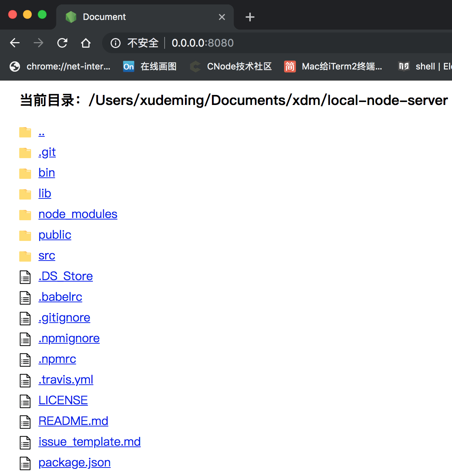Click the folder icon beside public

coord(25,235)
